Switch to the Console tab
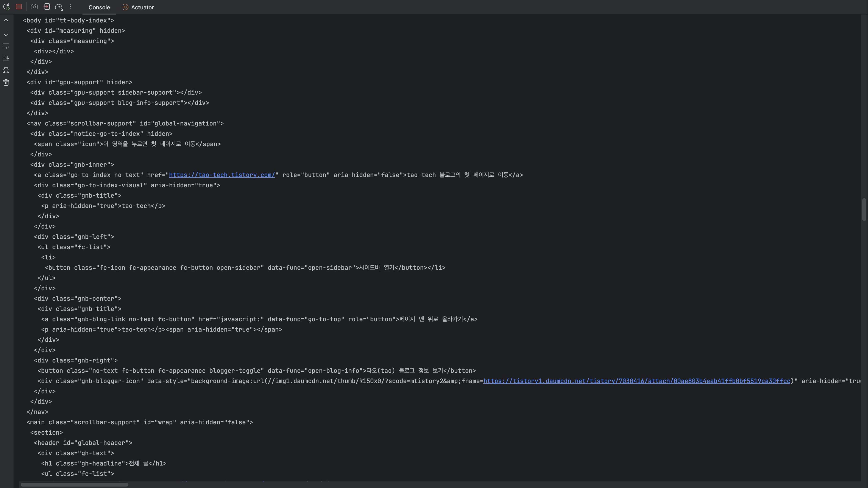 click(99, 7)
